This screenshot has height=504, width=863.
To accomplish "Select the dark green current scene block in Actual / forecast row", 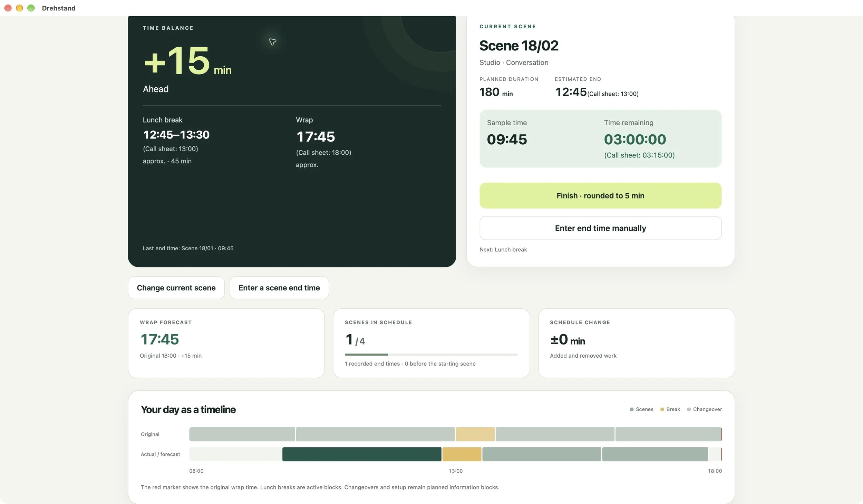I will click(x=361, y=454).
